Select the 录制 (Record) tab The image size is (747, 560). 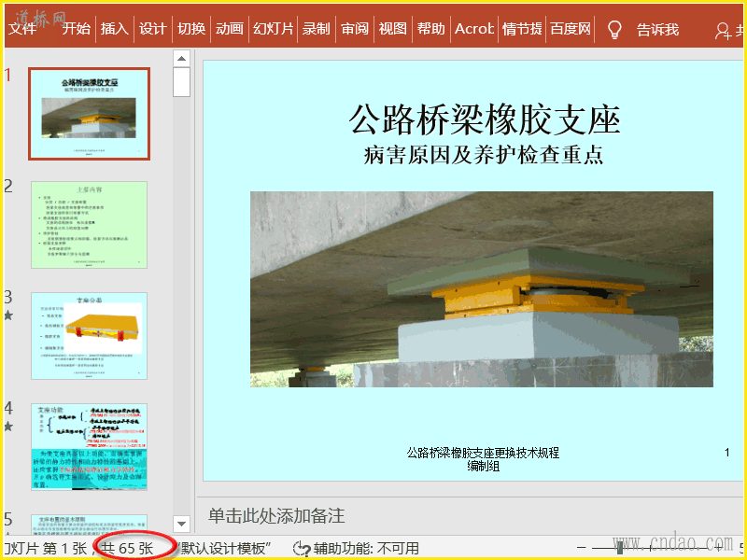click(x=317, y=29)
